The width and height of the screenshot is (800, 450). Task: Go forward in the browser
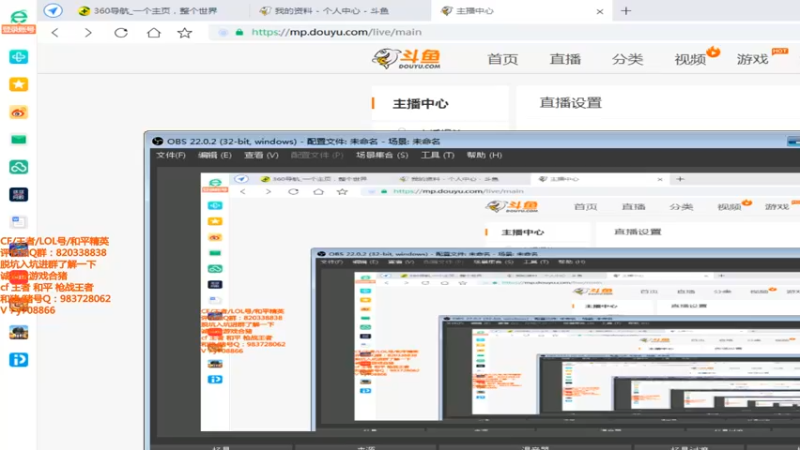coord(88,33)
